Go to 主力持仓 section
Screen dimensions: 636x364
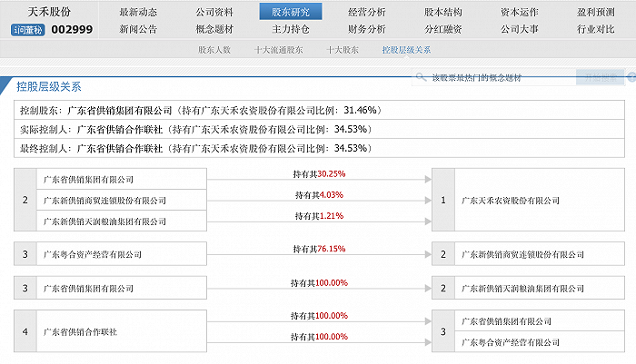[x=291, y=29]
